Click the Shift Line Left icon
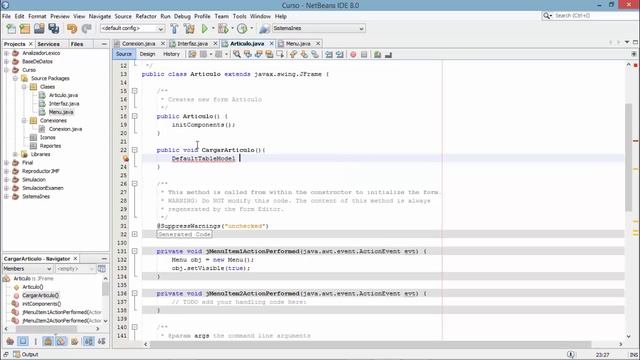This screenshot has height=360, width=640. [x=329, y=54]
